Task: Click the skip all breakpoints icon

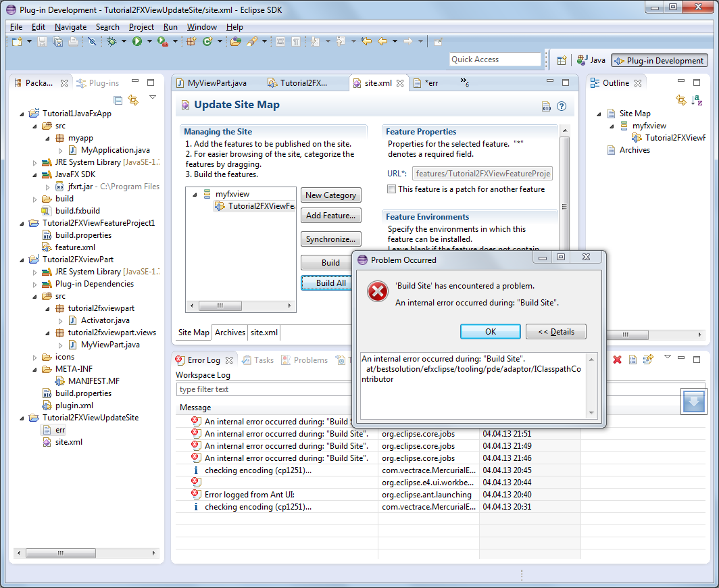Action: click(92, 42)
